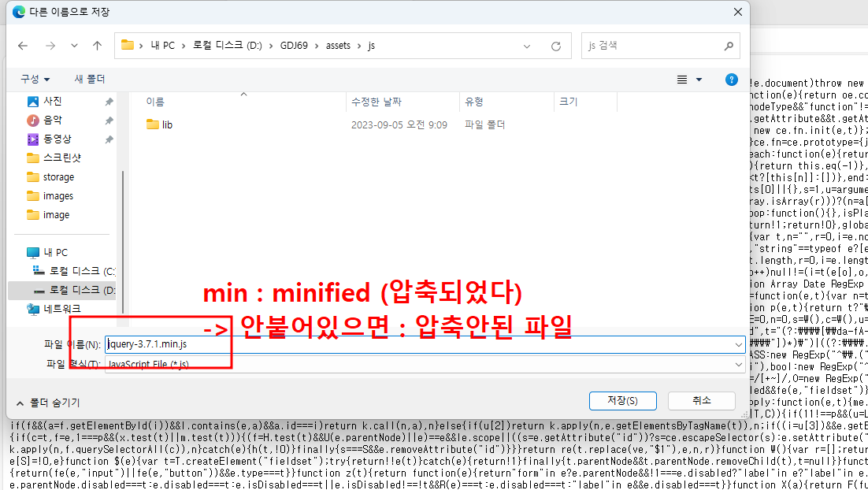This screenshot has width=868, height=490.
Task: Click the 취소 cancel button
Action: tap(701, 401)
